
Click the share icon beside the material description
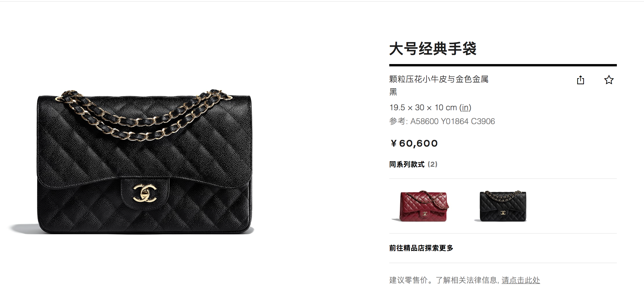(x=580, y=80)
